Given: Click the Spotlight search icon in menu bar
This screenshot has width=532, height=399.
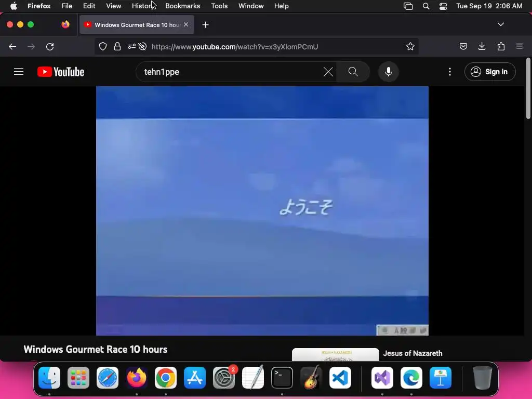Looking at the screenshot, I should [x=426, y=6].
